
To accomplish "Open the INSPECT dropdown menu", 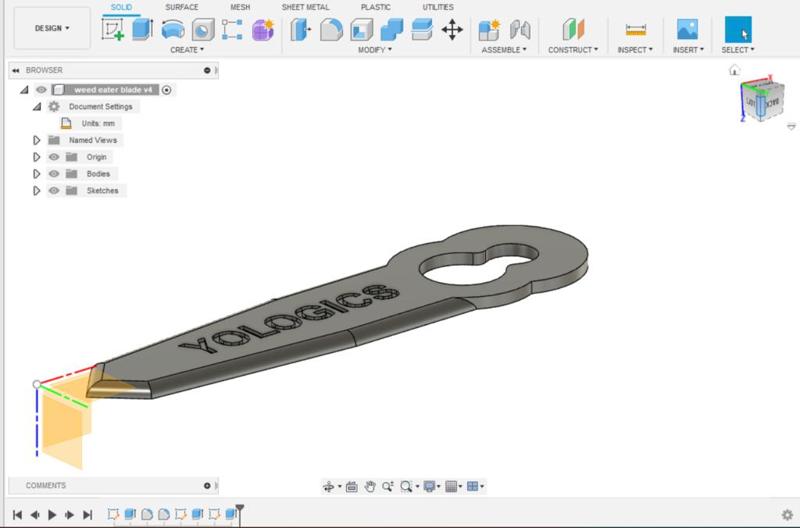I will [635, 49].
